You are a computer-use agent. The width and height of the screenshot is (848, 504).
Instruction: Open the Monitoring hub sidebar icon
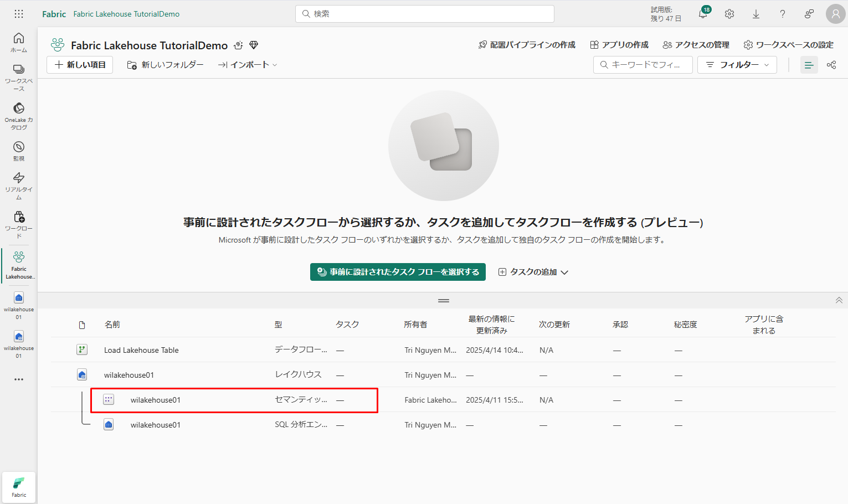point(19,150)
